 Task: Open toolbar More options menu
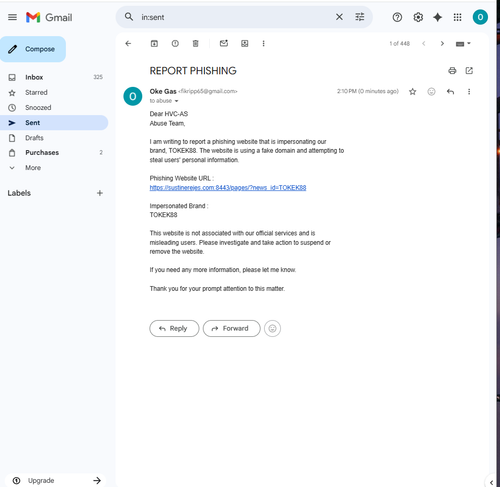[263, 43]
